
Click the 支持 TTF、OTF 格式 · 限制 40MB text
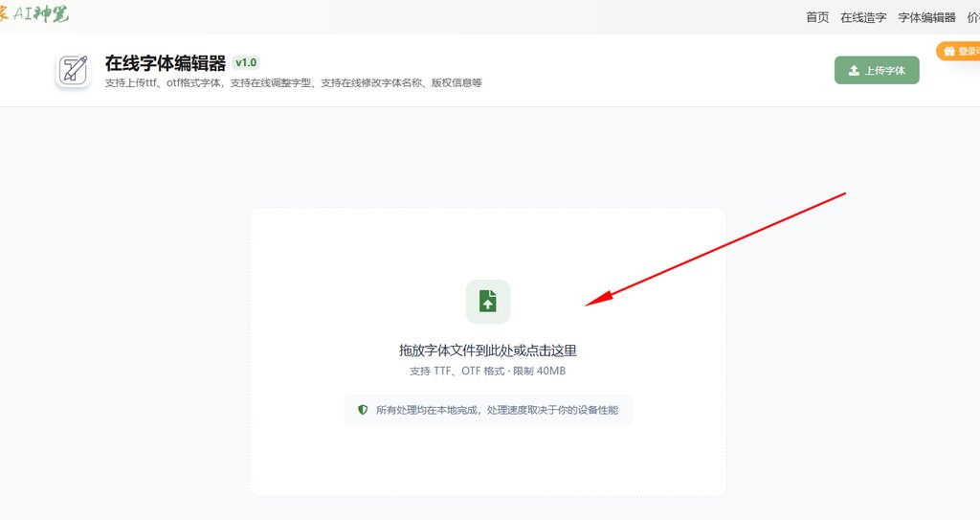pyautogui.click(x=487, y=371)
